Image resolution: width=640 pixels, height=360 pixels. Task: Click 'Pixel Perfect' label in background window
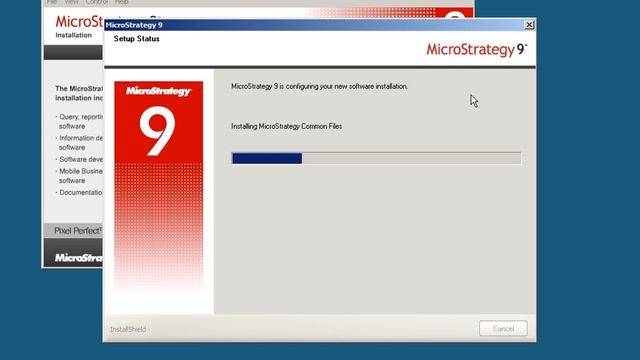77,231
